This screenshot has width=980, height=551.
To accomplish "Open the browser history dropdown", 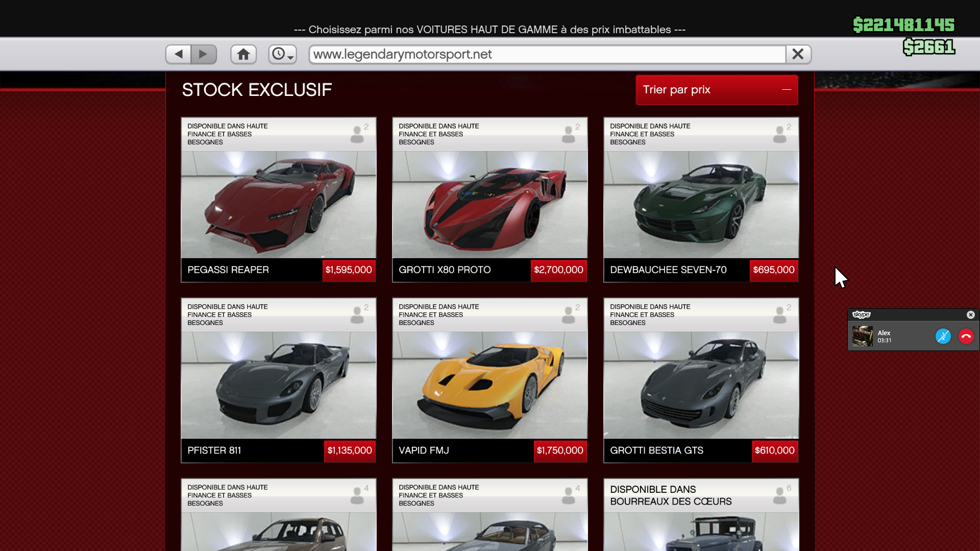I will click(x=282, y=54).
